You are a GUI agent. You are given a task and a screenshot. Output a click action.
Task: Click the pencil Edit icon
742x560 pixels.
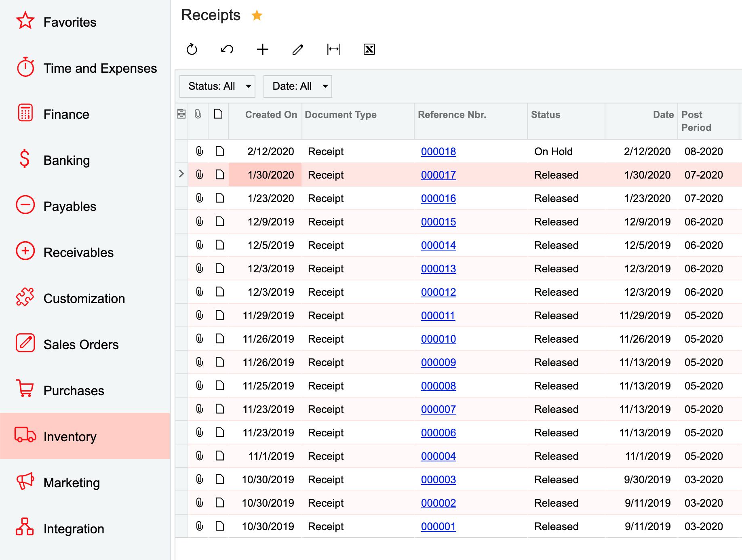tap(298, 49)
